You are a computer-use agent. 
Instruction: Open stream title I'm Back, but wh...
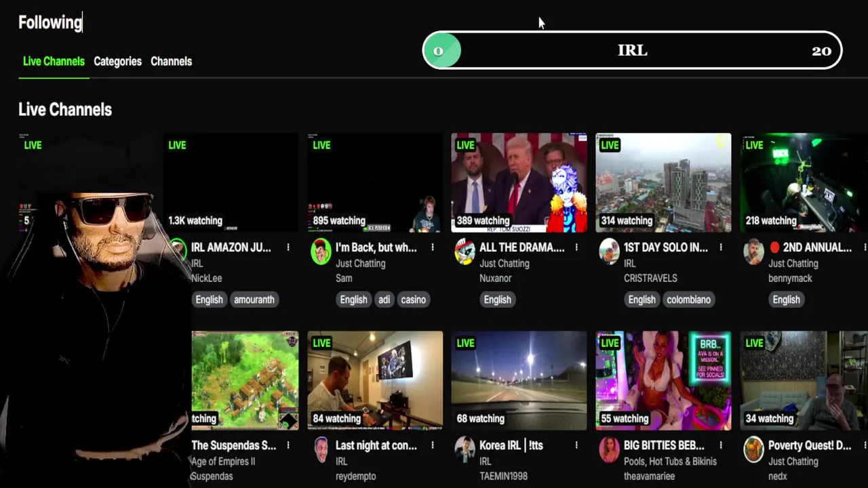[x=376, y=247]
